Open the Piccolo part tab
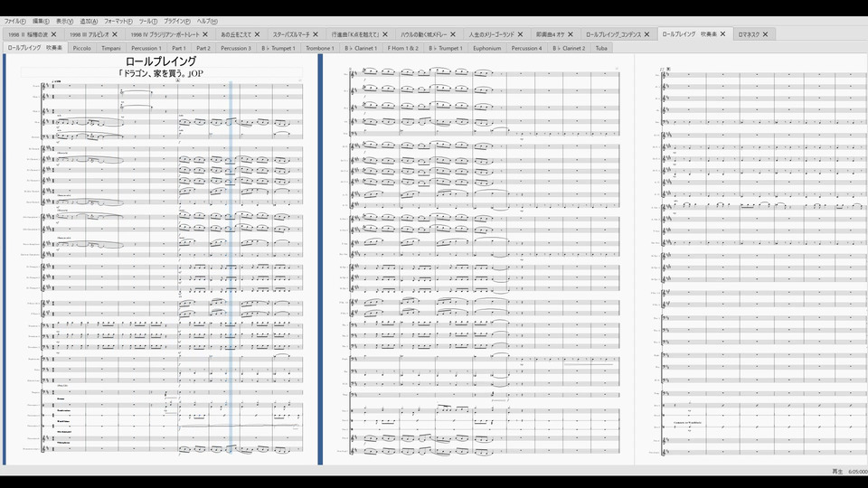 tap(82, 48)
